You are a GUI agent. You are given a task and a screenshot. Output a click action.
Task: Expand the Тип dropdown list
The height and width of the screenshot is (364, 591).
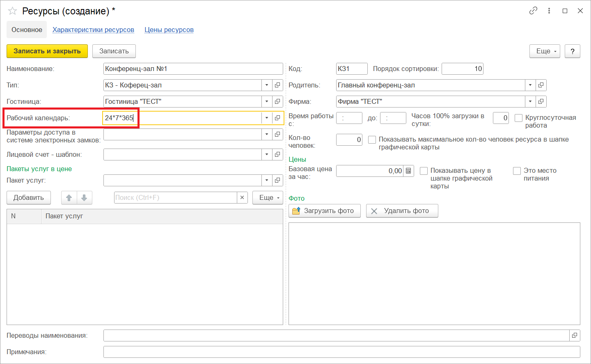pyautogui.click(x=267, y=85)
